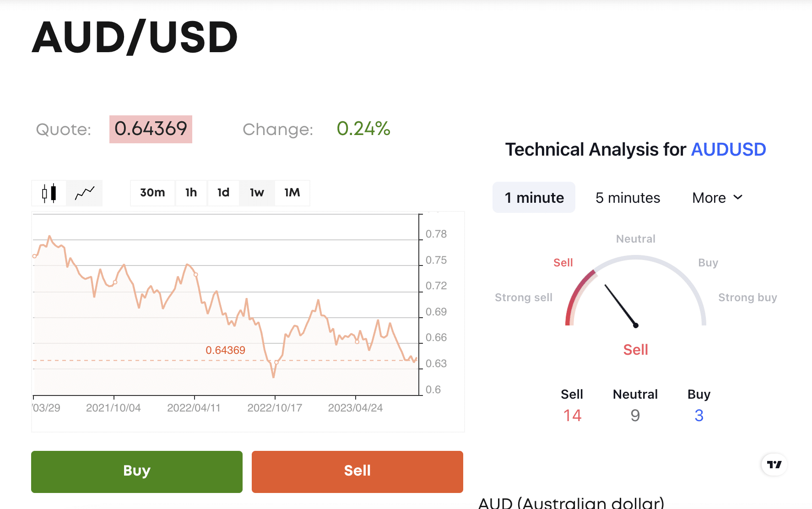The image size is (812, 509).
Task: Select the 1d timeframe
Action: tap(223, 193)
